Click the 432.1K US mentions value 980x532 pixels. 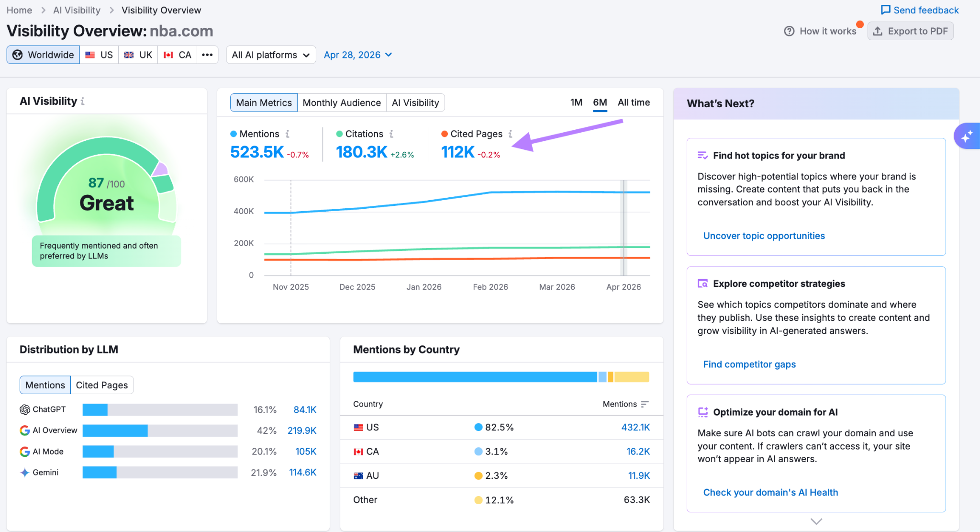tap(635, 428)
